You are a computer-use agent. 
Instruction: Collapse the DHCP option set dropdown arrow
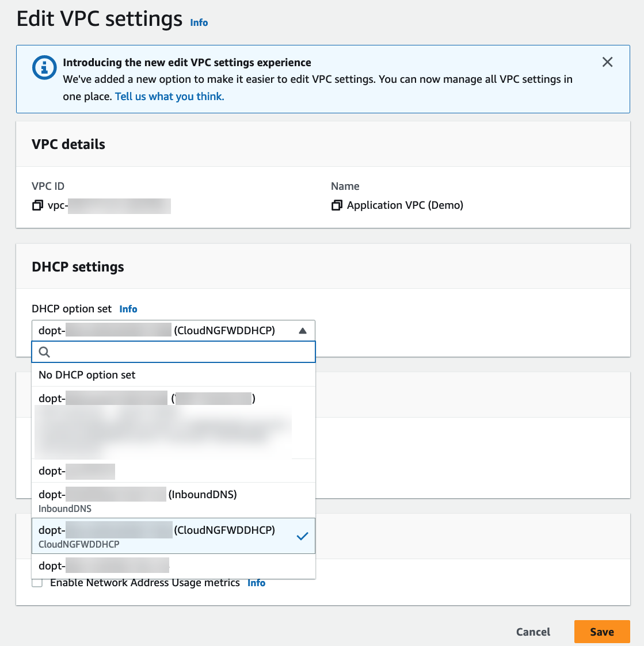pos(303,331)
